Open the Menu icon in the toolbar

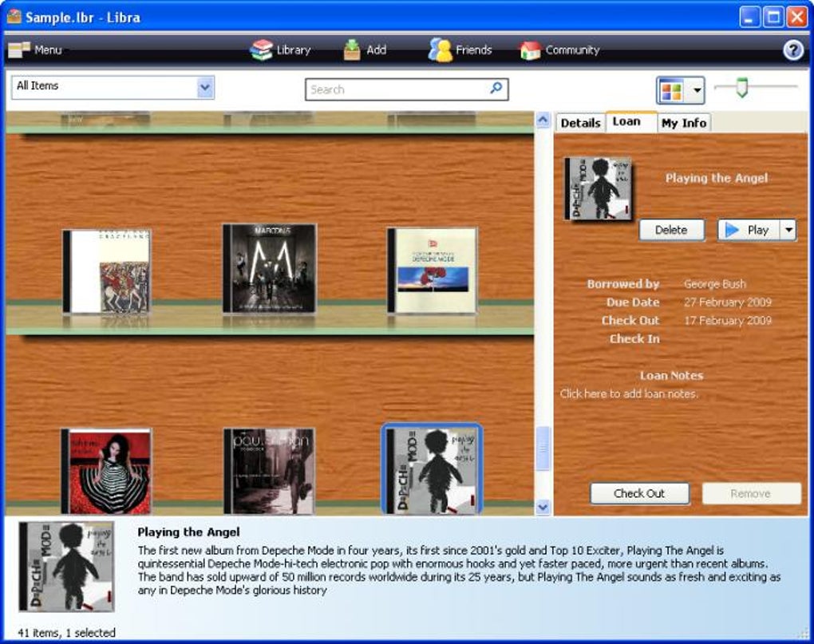18,49
